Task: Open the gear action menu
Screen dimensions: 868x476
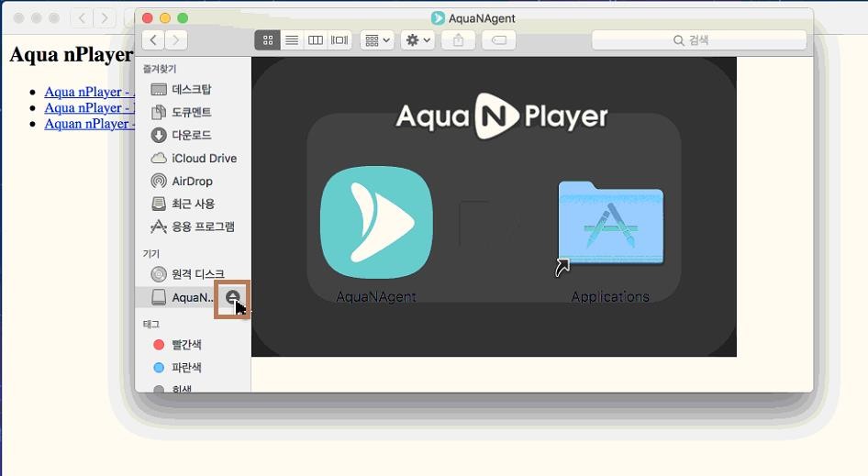Action: [x=418, y=40]
